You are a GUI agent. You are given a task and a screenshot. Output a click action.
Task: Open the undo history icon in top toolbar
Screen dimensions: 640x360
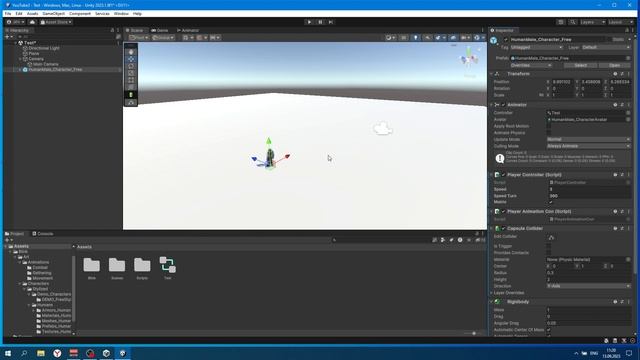(x=561, y=22)
